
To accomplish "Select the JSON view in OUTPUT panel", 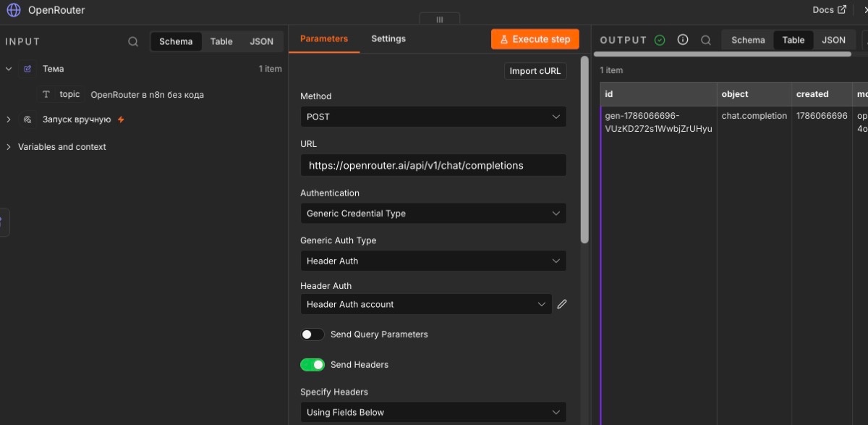I will [833, 40].
